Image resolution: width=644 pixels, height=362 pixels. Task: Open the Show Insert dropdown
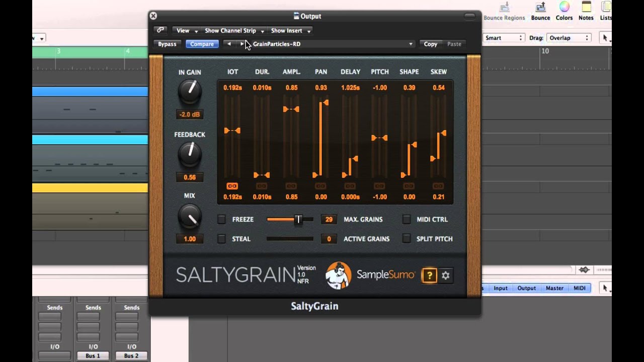[291, 31]
